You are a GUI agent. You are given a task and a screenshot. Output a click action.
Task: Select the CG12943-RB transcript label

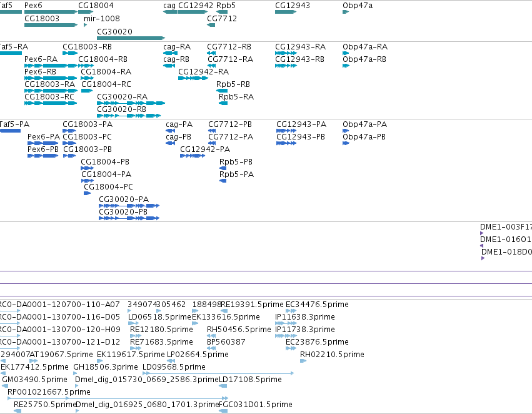pyautogui.click(x=300, y=59)
